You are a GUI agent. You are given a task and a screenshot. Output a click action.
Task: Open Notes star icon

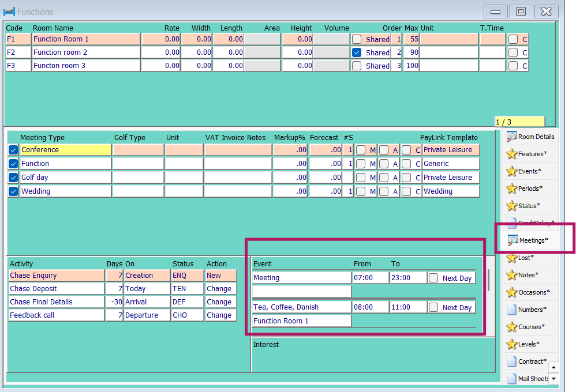click(x=511, y=275)
